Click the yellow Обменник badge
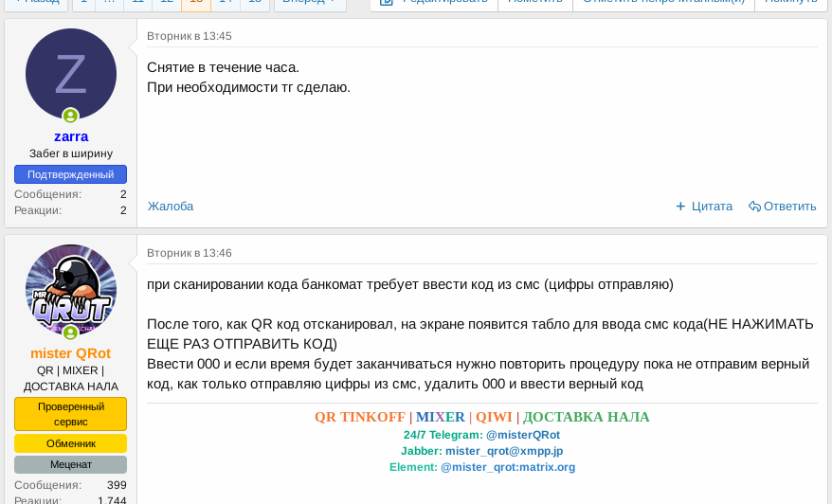 point(71,443)
